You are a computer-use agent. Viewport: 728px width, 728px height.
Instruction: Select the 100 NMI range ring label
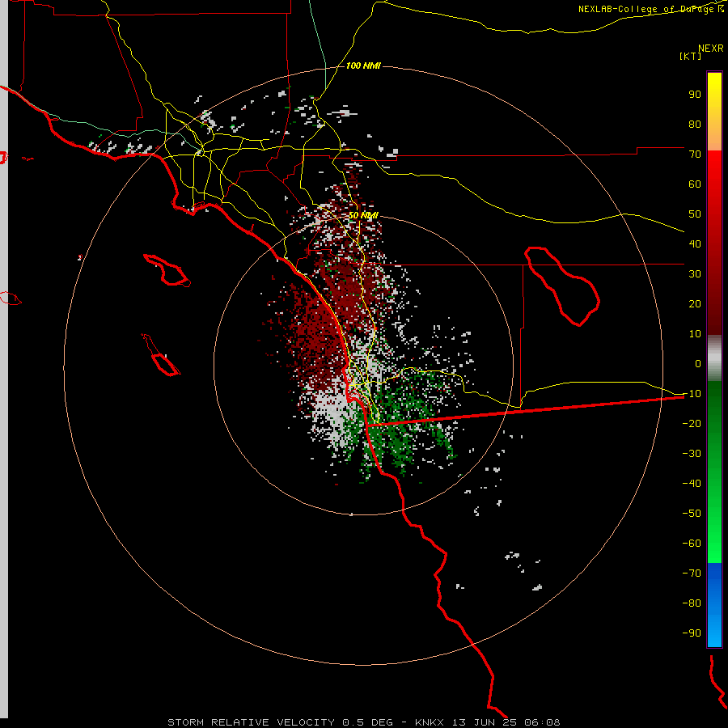(363, 66)
